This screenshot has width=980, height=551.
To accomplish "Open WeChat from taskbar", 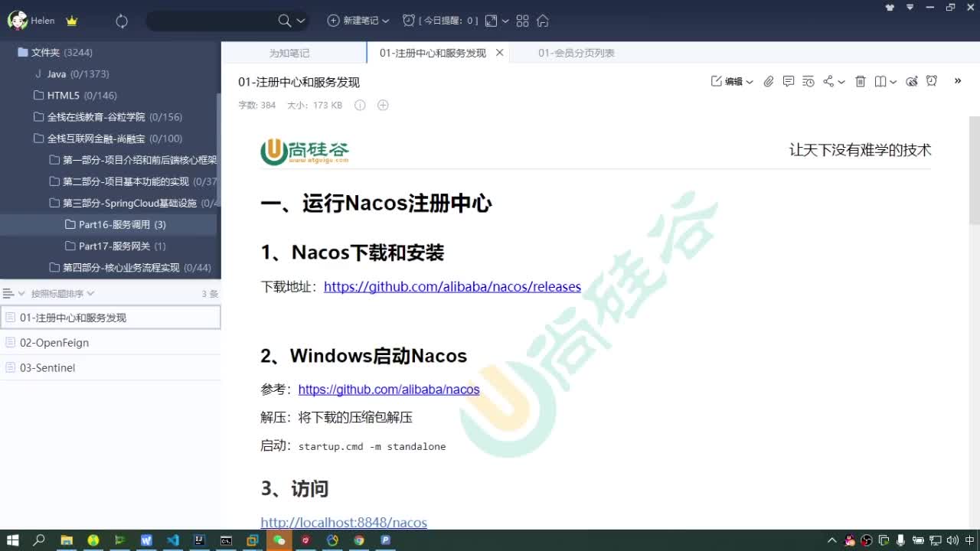I will [279, 540].
